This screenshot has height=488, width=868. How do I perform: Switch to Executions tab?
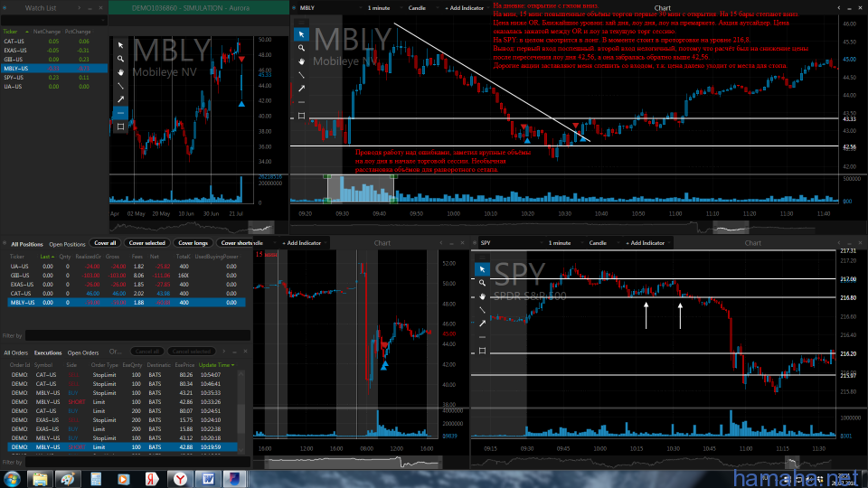click(48, 352)
